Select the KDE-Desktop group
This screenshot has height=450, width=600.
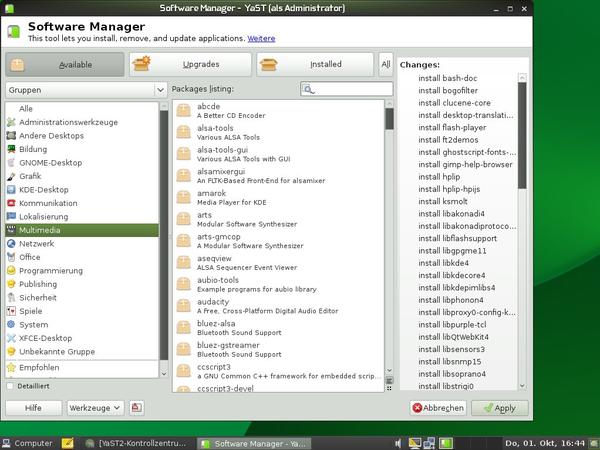pyautogui.click(x=82, y=190)
